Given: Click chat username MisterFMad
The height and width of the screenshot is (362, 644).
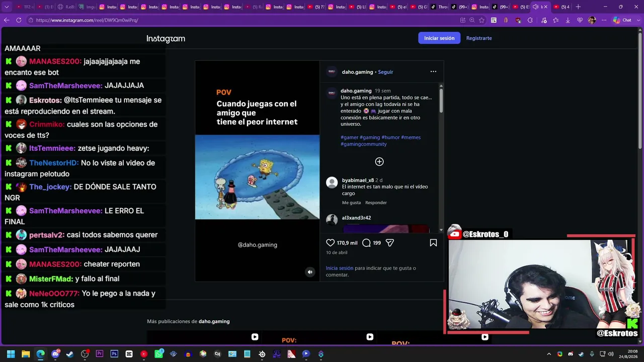Looking at the screenshot, I should pyautogui.click(x=51, y=279).
